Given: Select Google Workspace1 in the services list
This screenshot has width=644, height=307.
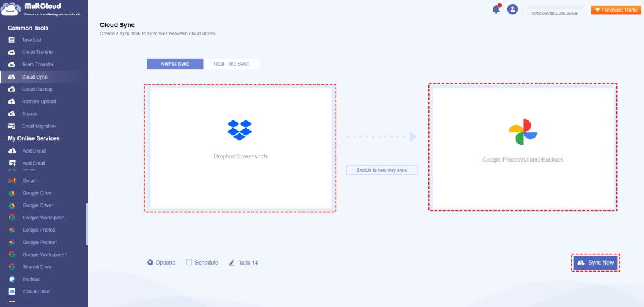Looking at the screenshot, I should coord(45,254).
